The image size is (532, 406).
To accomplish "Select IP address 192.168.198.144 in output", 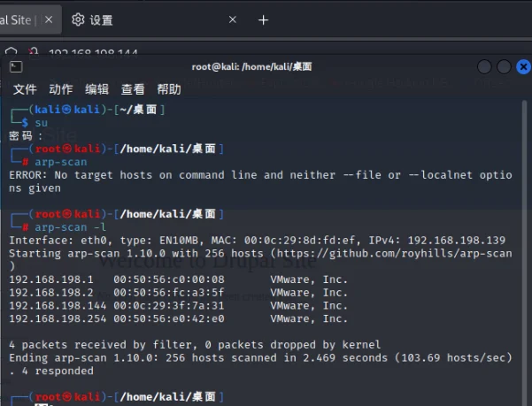I will (x=58, y=306).
